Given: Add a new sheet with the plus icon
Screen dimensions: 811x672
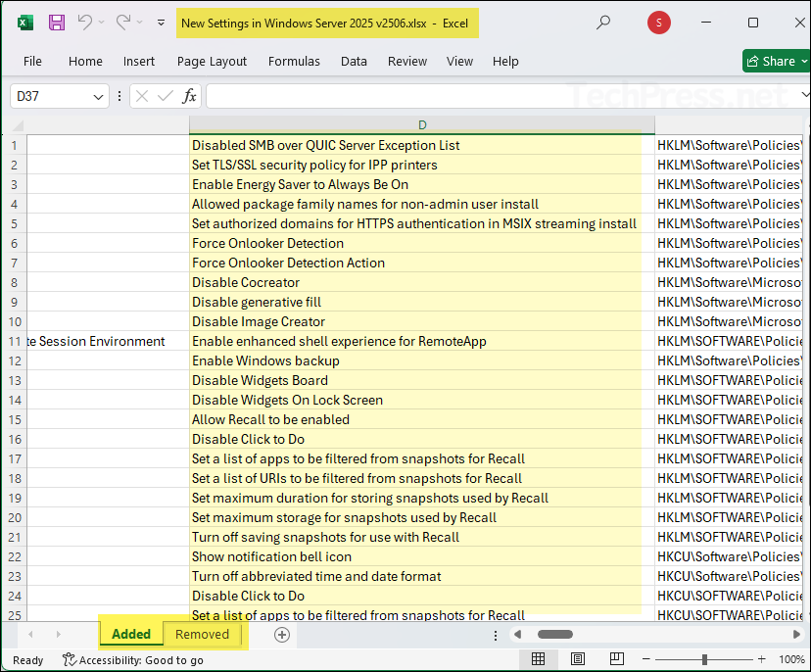Looking at the screenshot, I should point(282,635).
